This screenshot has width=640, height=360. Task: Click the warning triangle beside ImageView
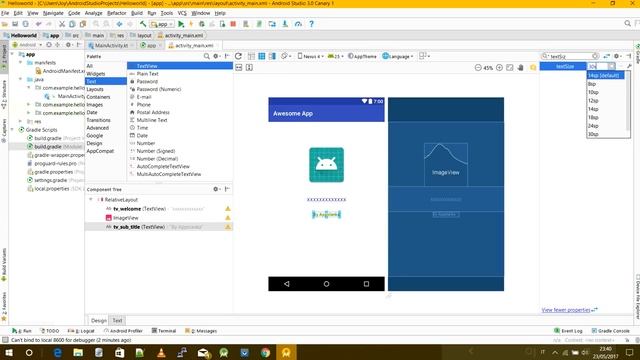point(228,218)
